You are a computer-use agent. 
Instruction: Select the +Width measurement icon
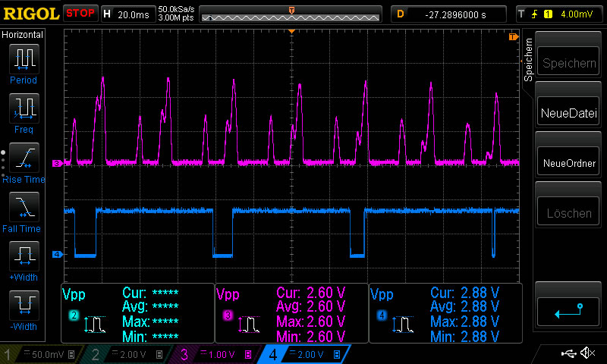24,256
